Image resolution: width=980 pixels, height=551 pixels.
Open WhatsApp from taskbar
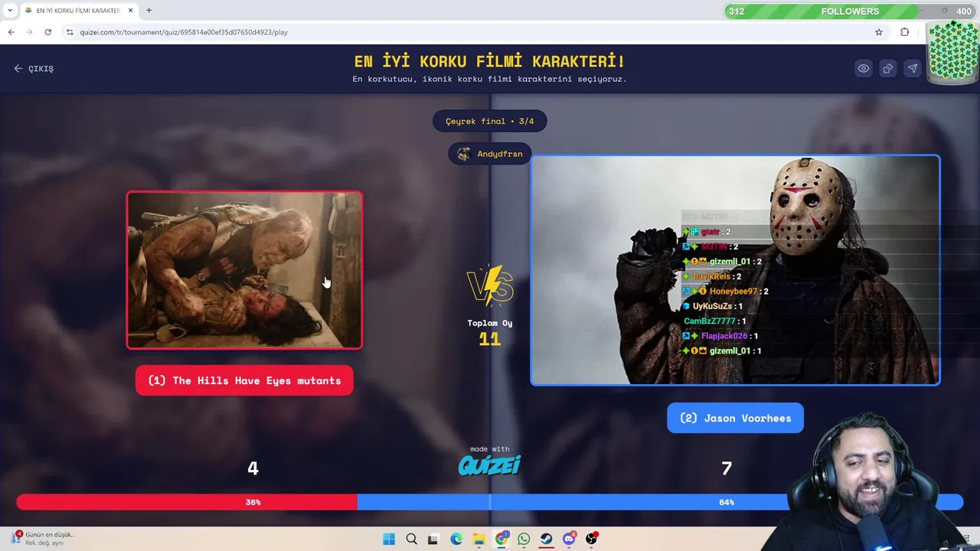pyautogui.click(x=524, y=539)
